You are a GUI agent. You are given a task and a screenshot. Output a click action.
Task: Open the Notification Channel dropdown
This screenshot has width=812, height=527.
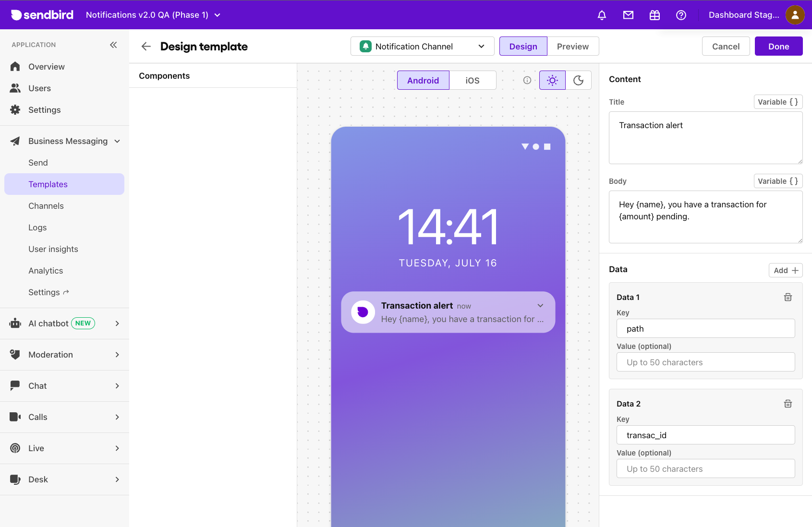pyautogui.click(x=422, y=46)
